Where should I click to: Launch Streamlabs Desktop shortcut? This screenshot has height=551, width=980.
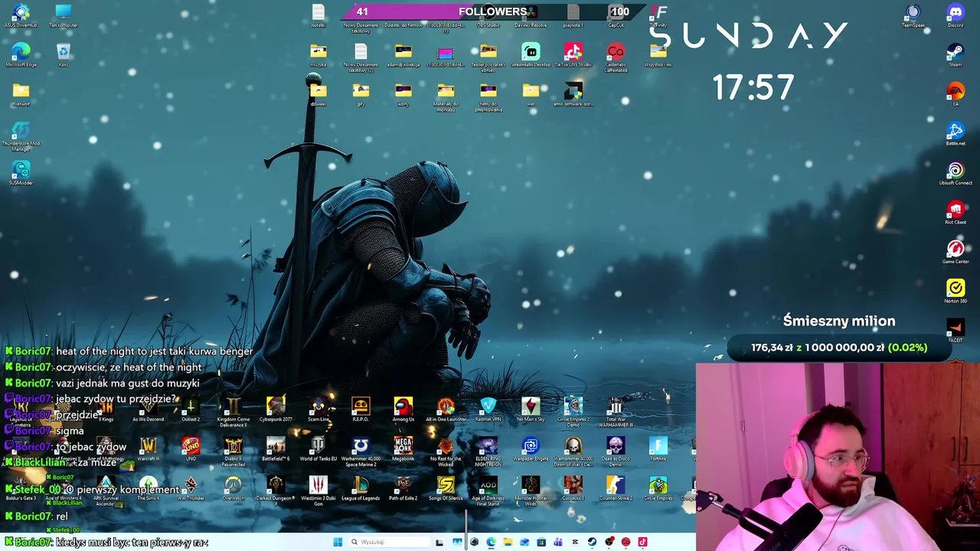(531, 55)
